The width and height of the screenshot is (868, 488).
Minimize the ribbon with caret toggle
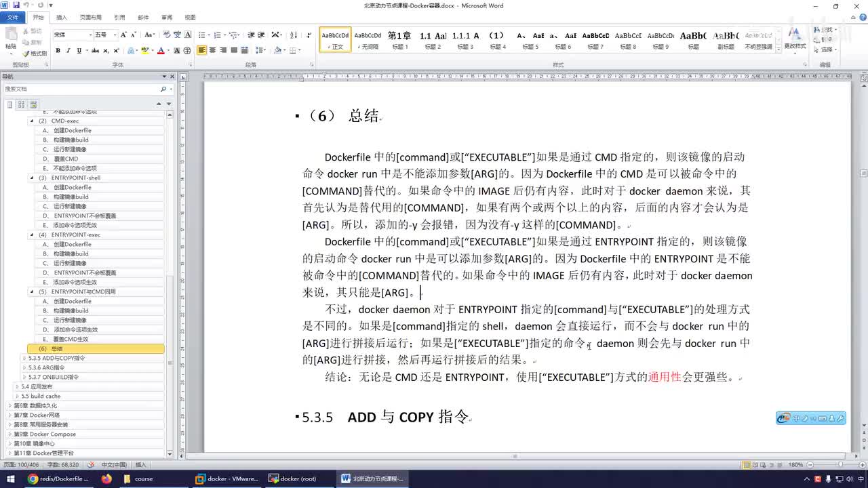(x=853, y=17)
